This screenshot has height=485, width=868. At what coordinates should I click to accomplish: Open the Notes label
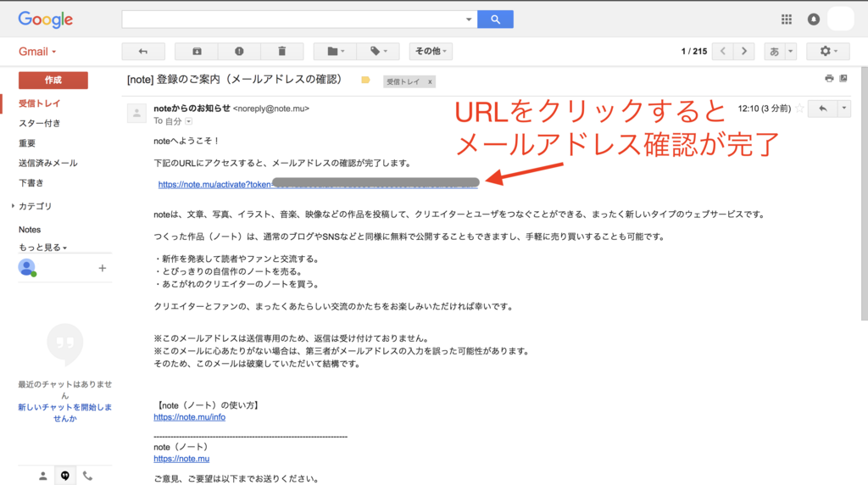30,229
